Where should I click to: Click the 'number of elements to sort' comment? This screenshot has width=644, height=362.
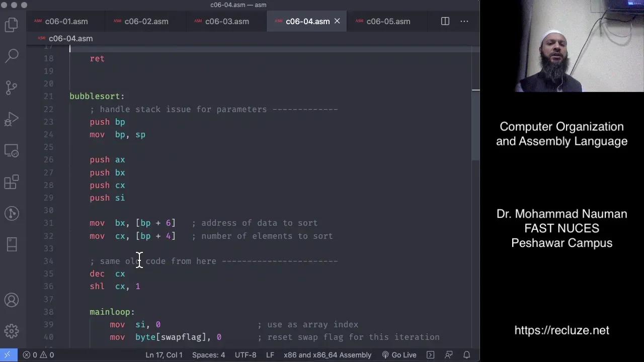pos(267,236)
